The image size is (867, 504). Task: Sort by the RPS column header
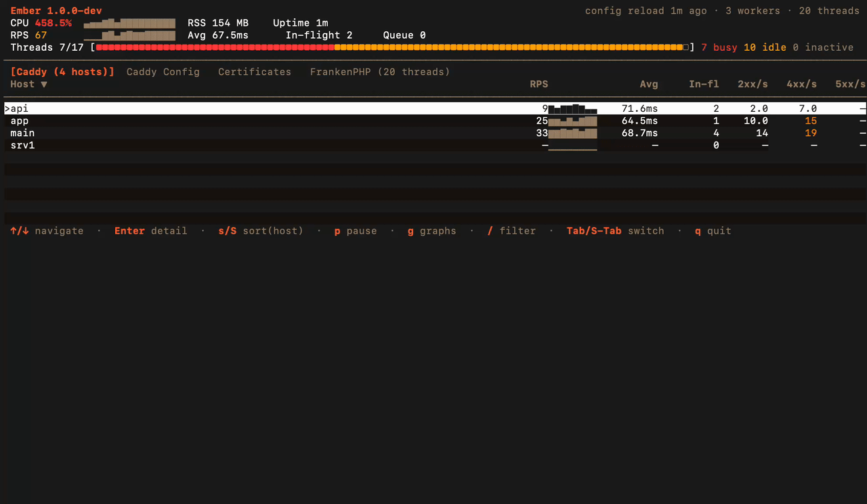538,84
